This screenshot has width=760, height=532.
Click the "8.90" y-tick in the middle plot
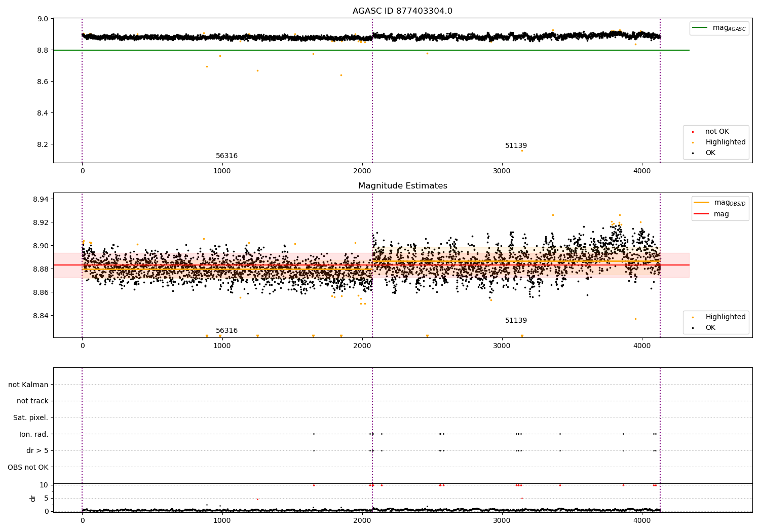pyautogui.click(x=41, y=246)
